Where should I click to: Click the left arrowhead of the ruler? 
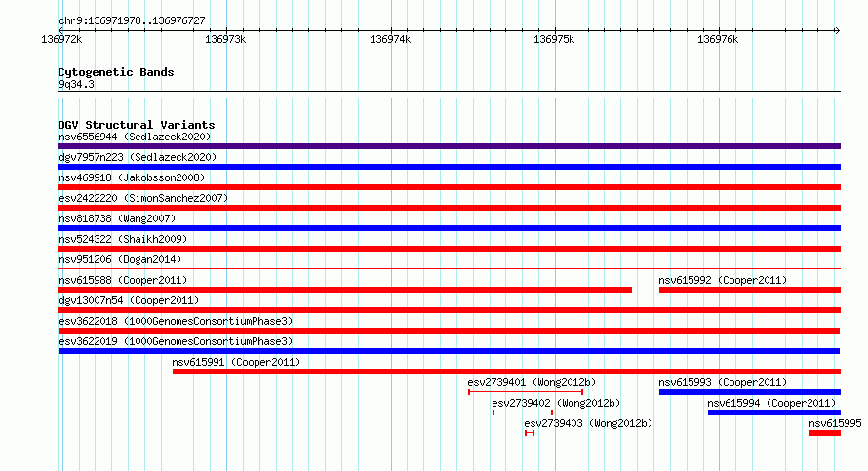point(60,30)
